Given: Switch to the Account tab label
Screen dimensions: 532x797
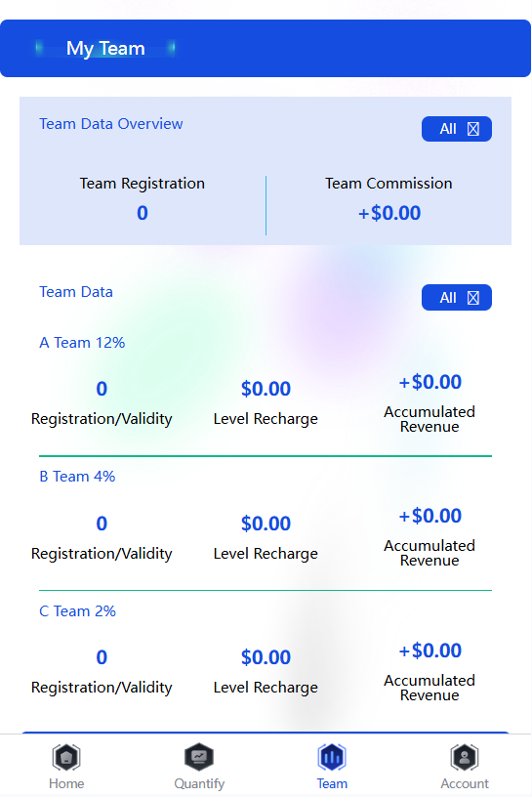Looking at the screenshot, I should tap(465, 783).
